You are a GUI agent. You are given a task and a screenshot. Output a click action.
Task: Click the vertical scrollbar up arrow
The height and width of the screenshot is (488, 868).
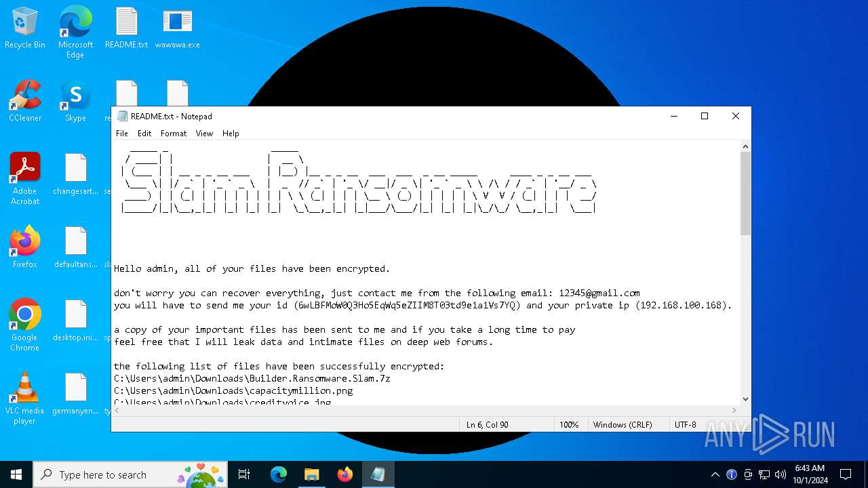click(x=745, y=146)
